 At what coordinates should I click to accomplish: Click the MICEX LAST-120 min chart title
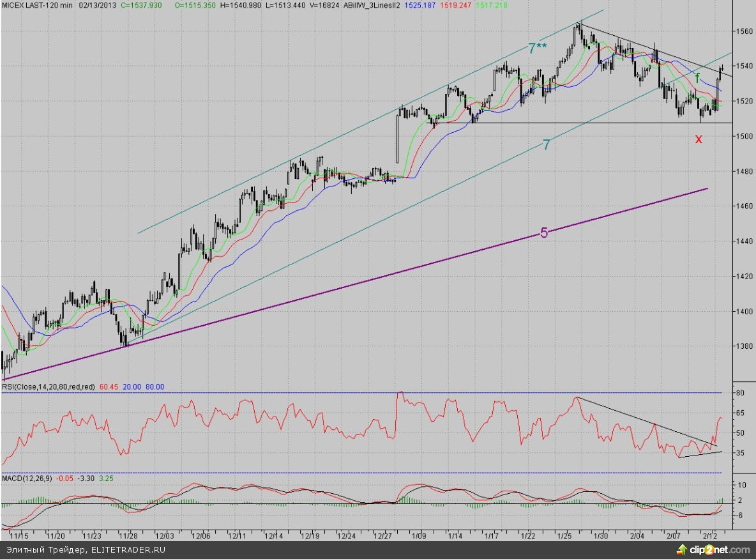pos(38,6)
